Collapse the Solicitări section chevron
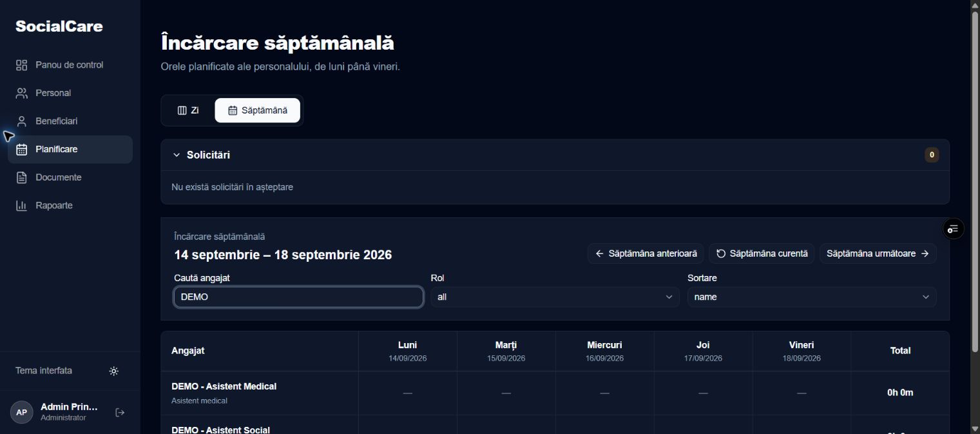The image size is (980, 434). [177, 155]
